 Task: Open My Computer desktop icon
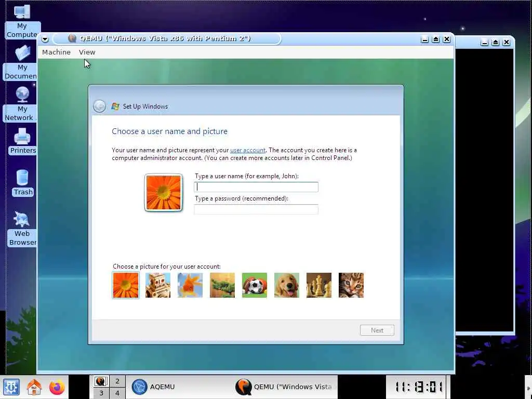coord(22,21)
